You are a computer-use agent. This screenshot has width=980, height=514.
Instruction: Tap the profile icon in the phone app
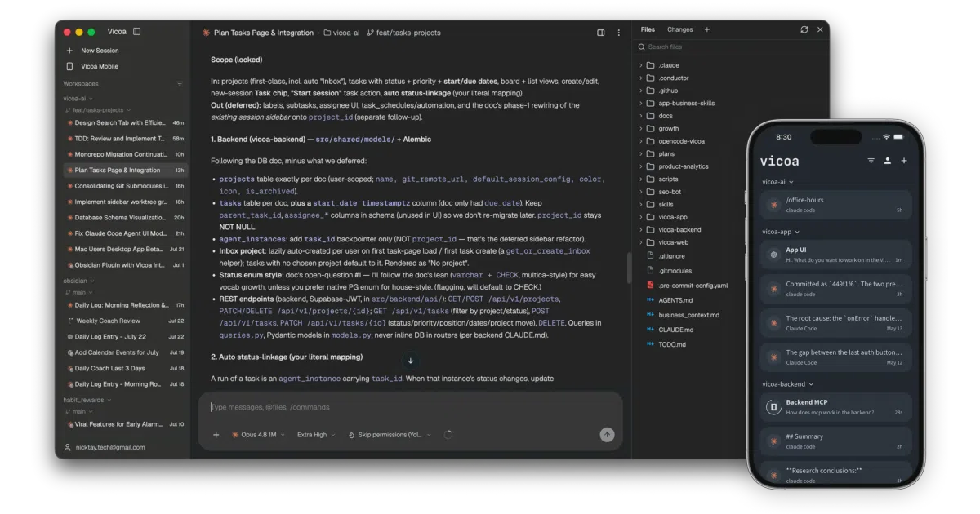[887, 161]
